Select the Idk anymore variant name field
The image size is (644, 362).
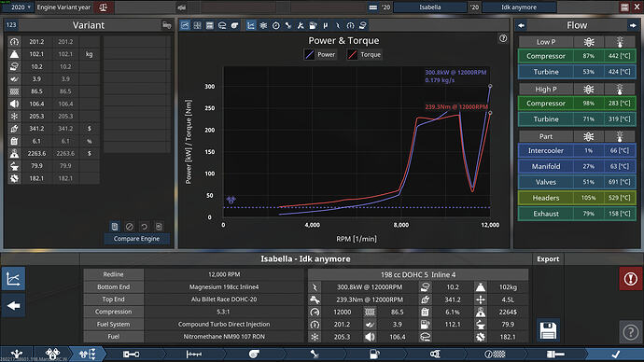[519, 7]
